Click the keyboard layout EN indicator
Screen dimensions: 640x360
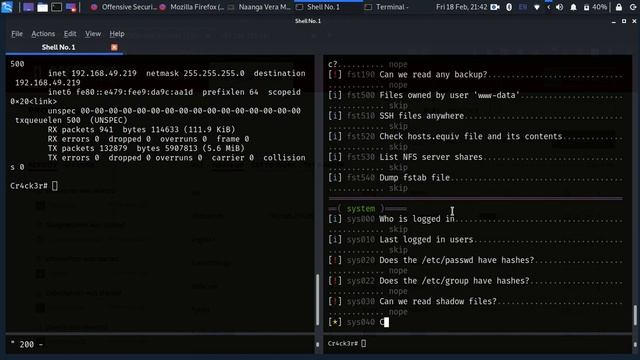(522, 7)
